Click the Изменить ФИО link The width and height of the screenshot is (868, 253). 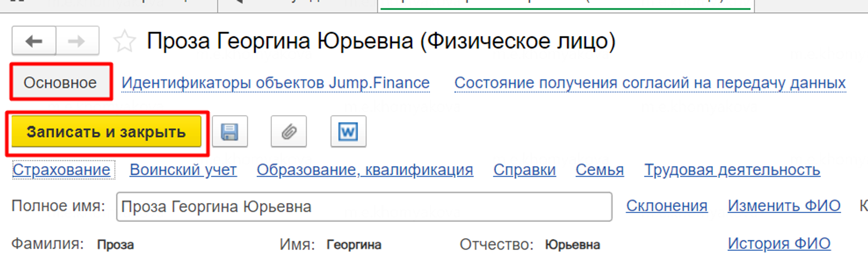pos(784,206)
